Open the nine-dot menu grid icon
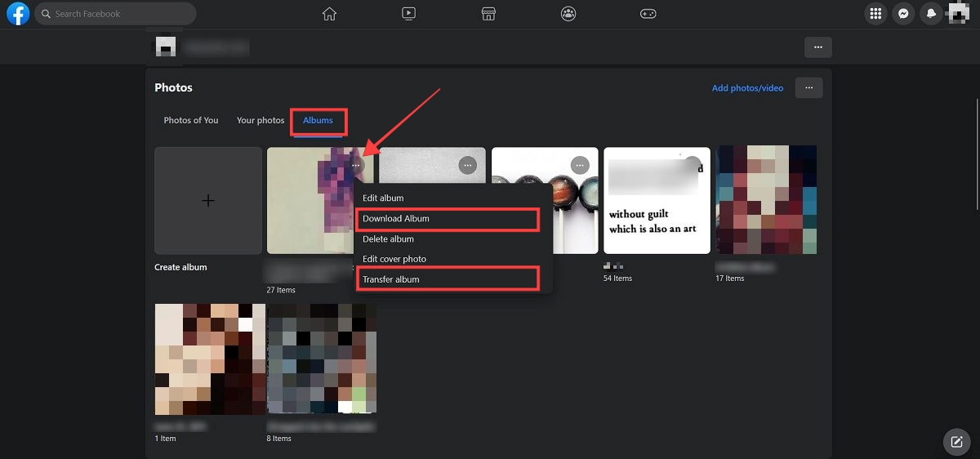The height and width of the screenshot is (459, 980). [876, 13]
